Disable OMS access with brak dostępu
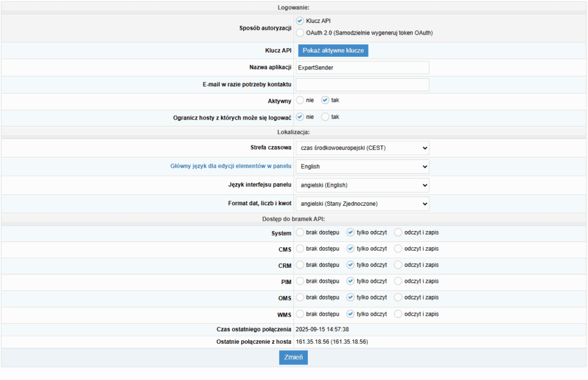The height and width of the screenshot is (380, 588). pyautogui.click(x=300, y=297)
